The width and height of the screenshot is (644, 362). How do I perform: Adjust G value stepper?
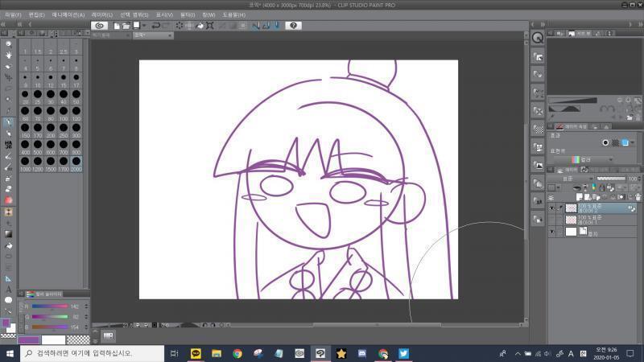tap(86, 317)
